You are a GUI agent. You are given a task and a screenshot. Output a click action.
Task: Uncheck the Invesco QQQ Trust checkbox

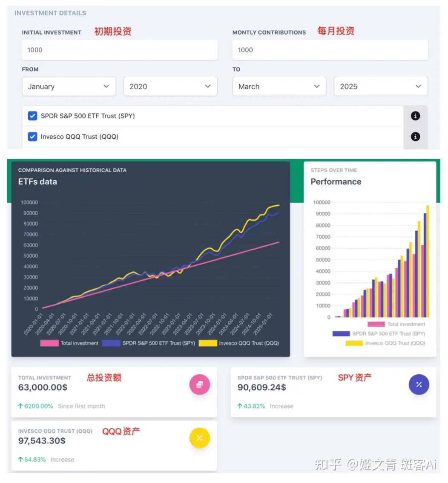tap(32, 136)
